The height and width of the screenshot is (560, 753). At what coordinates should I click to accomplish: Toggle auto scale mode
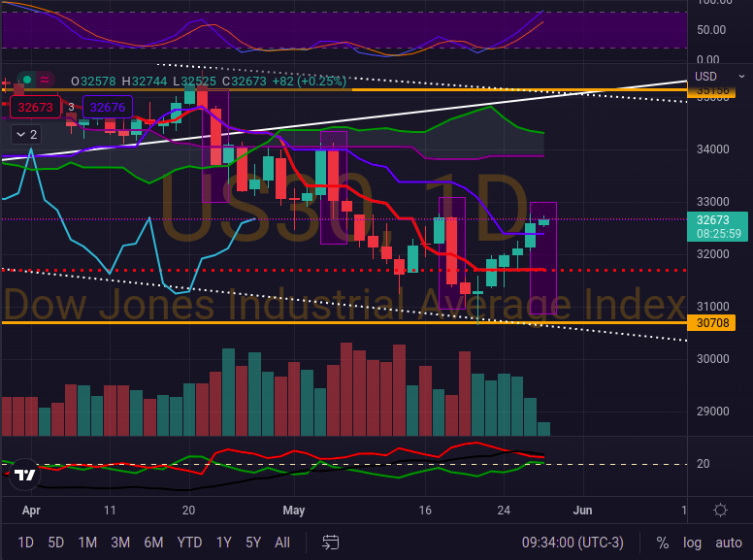(x=728, y=543)
